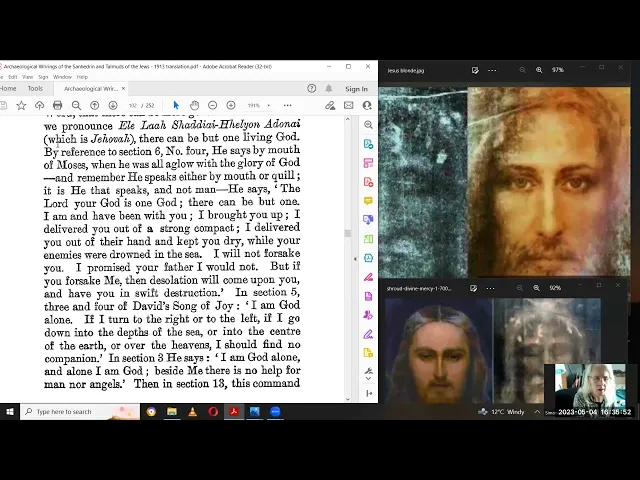Open more options in Jesus Blonde.jpg window

click(492, 70)
